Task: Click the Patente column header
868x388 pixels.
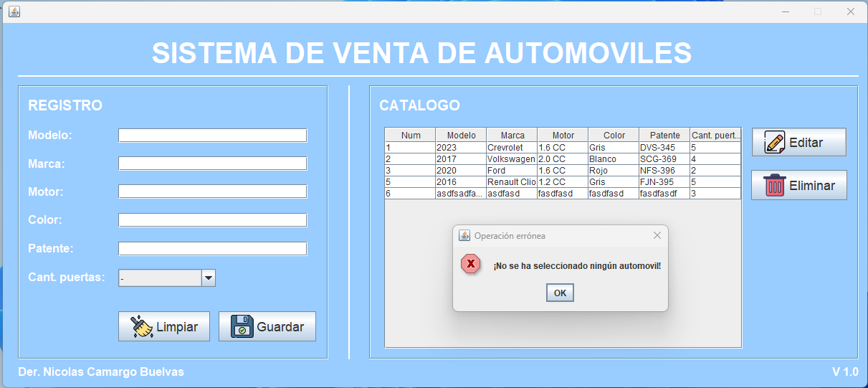Action: pyautogui.click(x=665, y=135)
